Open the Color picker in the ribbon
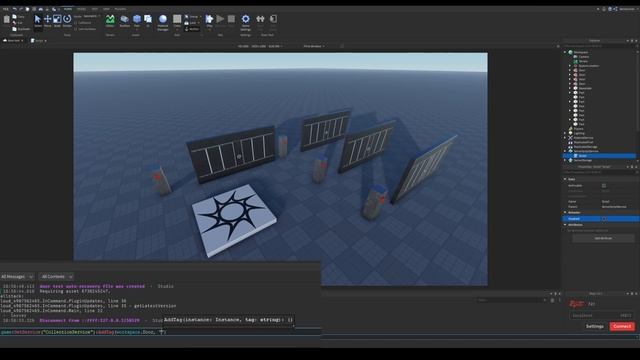The image size is (640, 360). click(x=177, y=19)
